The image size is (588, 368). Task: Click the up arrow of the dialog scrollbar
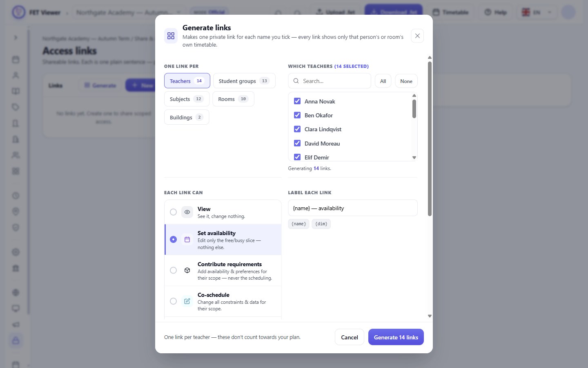tap(430, 58)
